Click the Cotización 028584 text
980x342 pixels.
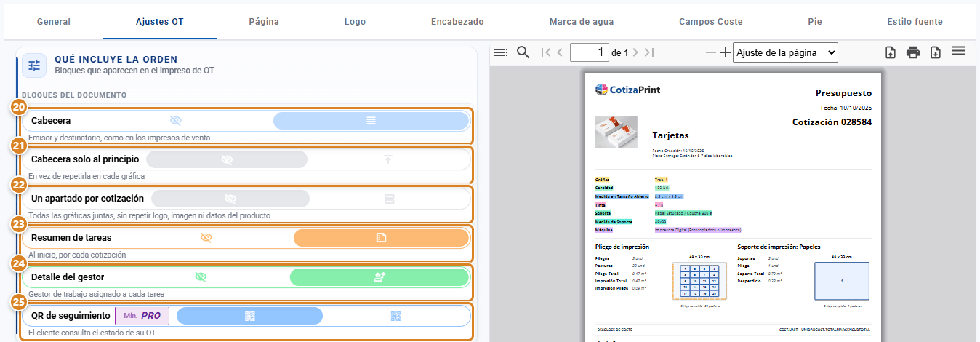tap(832, 122)
